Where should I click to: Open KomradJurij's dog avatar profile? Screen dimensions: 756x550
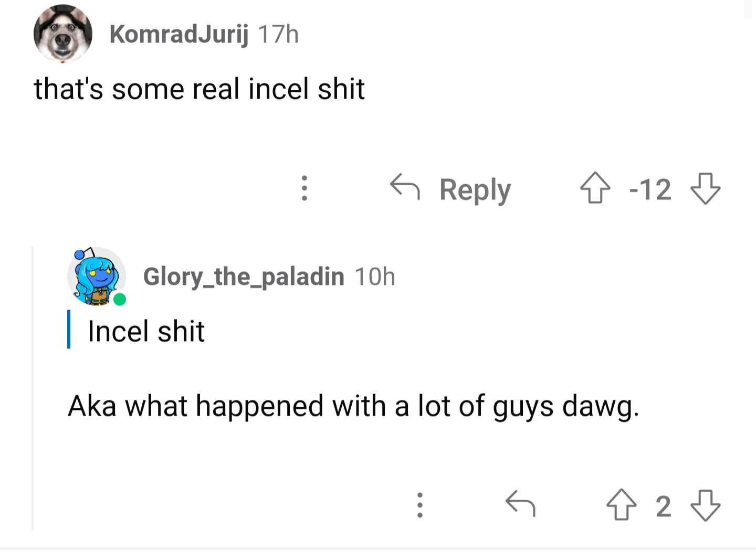point(63,34)
